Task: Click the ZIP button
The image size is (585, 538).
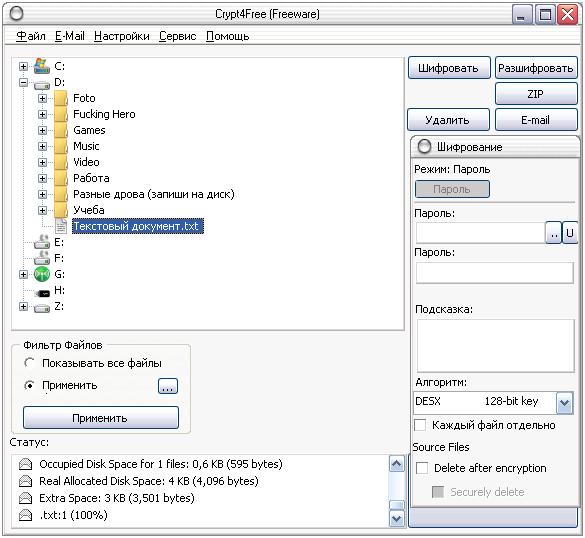Action: [536, 94]
